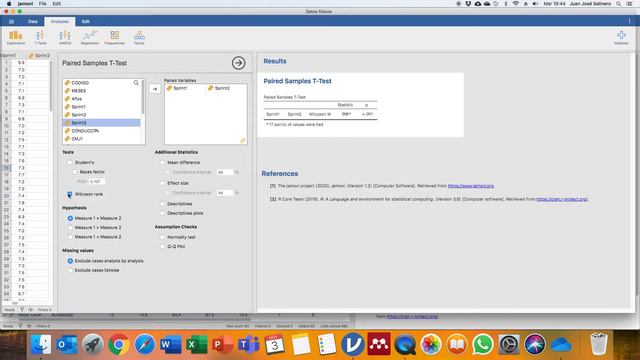Open the three-dot options menu at top right
The width and height of the screenshot is (640, 360).
click(629, 21)
